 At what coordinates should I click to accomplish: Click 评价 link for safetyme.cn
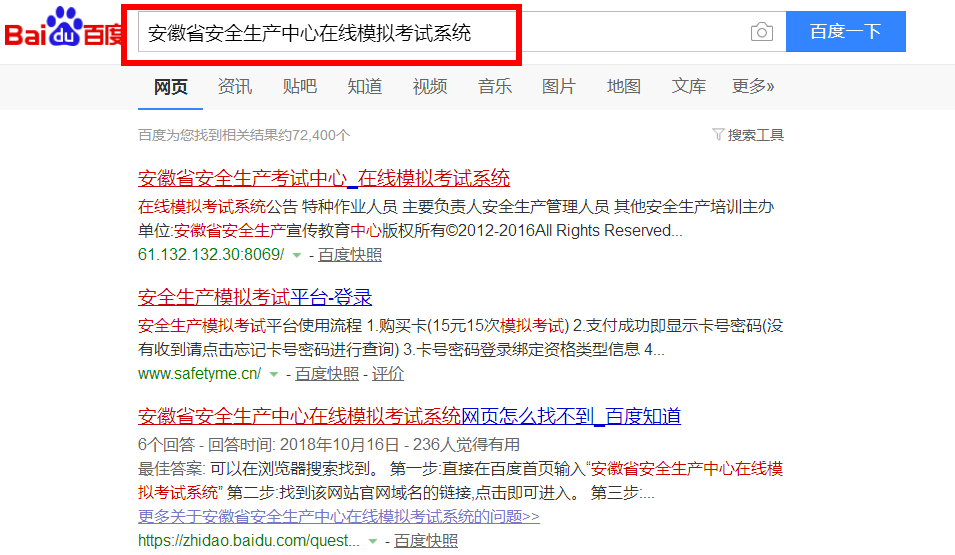coord(388,373)
